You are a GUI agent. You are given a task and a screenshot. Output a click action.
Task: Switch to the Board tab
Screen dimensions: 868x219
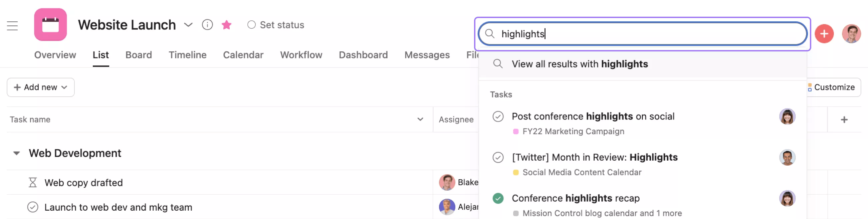tap(139, 55)
